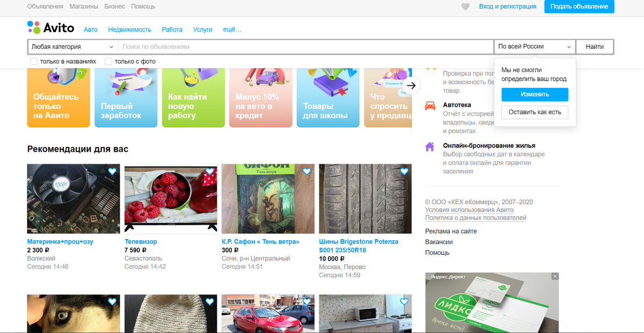Click 'Вход и регистрация' link
644x333 pixels.
click(508, 6)
